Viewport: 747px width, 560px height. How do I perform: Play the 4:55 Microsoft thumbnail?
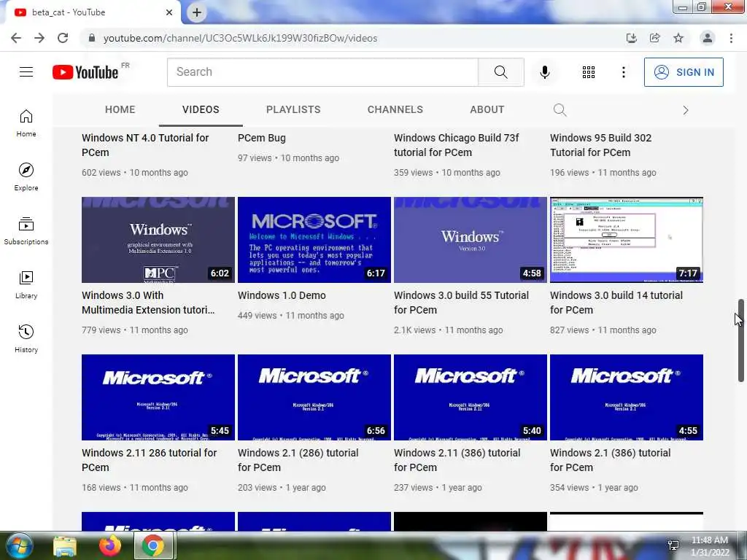point(627,397)
